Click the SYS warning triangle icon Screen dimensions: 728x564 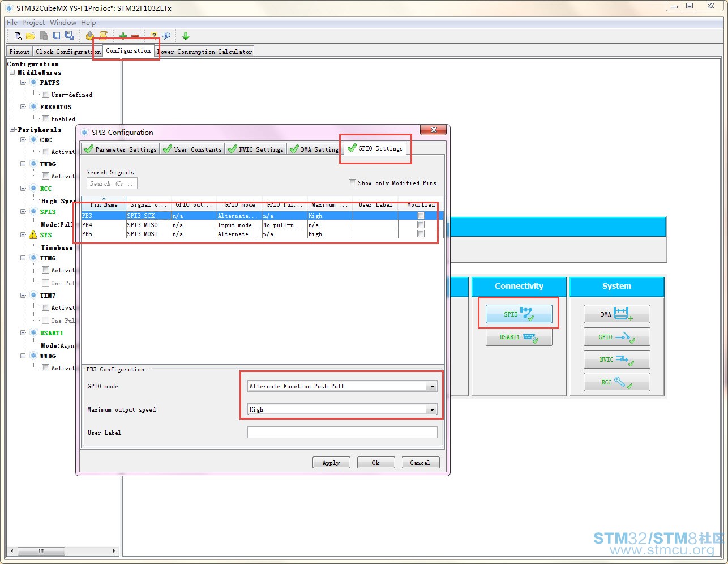click(33, 234)
